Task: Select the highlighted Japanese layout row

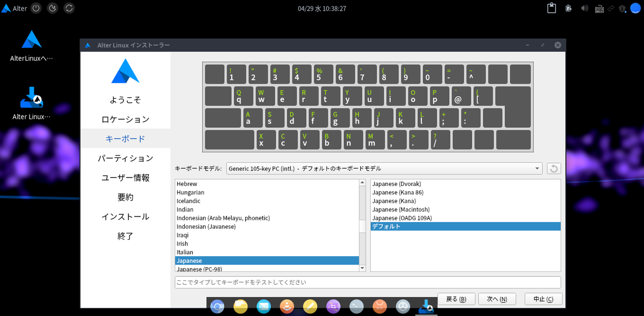Action: (x=267, y=261)
